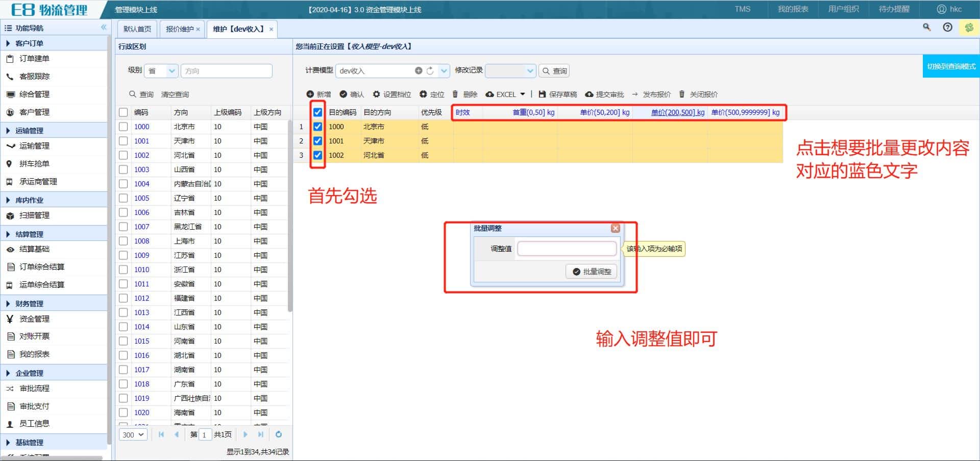Click 删除 trash toolbar button

pos(465,94)
